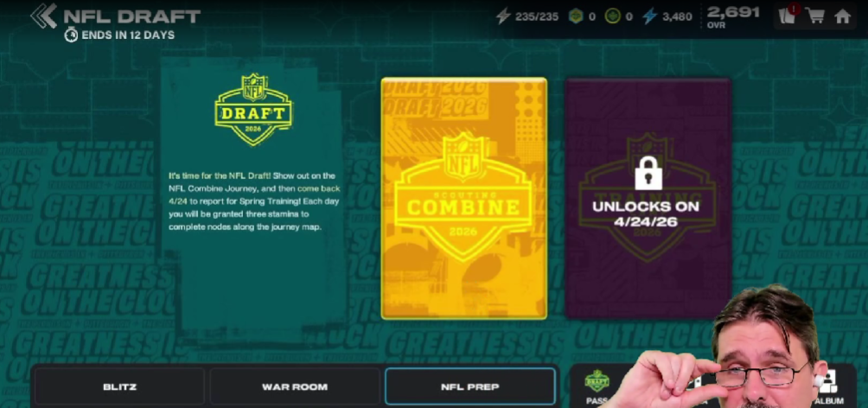The width and height of the screenshot is (868, 408).
Task: Open the home screen icon
Action: 842,16
